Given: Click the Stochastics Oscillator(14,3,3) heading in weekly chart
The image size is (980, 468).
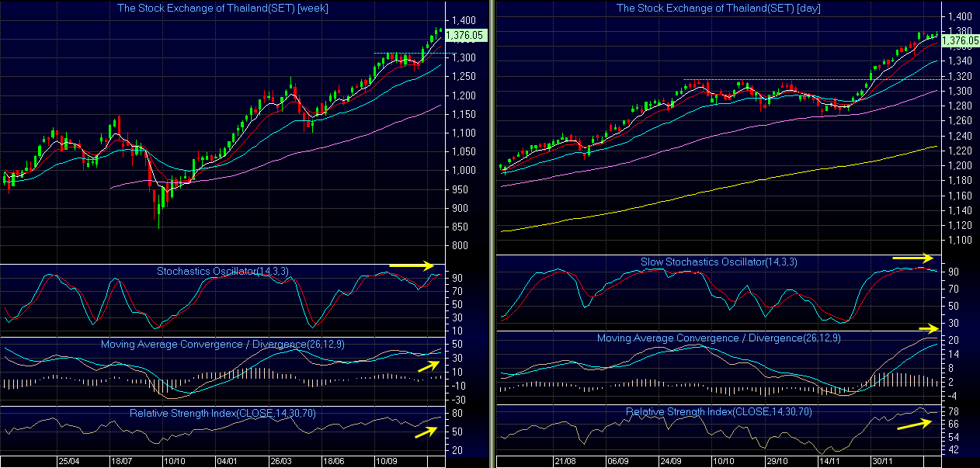Looking at the screenshot, I should [x=223, y=272].
